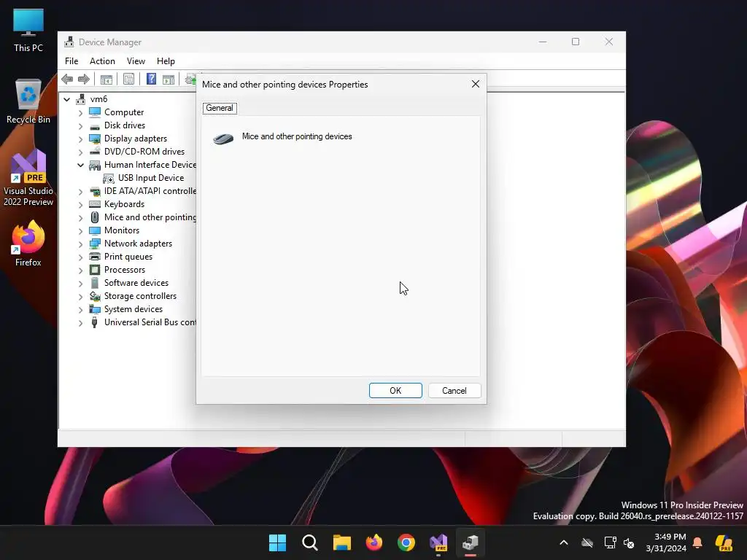Select 'DVD/CD-ROM drives' row text
The image size is (747, 560).
pyautogui.click(x=144, y=152)
